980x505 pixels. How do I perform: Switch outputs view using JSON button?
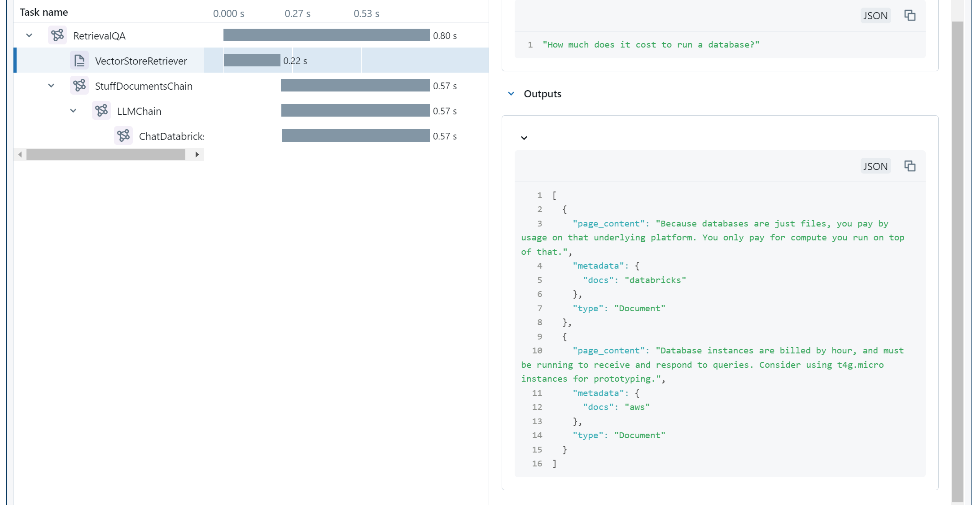[875, 166]
